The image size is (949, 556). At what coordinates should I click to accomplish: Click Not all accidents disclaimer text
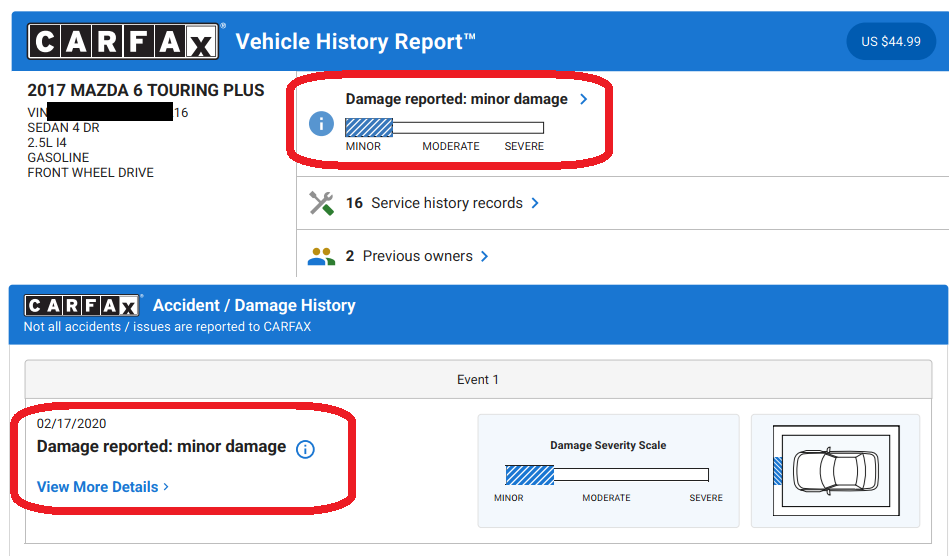point(168,327)
